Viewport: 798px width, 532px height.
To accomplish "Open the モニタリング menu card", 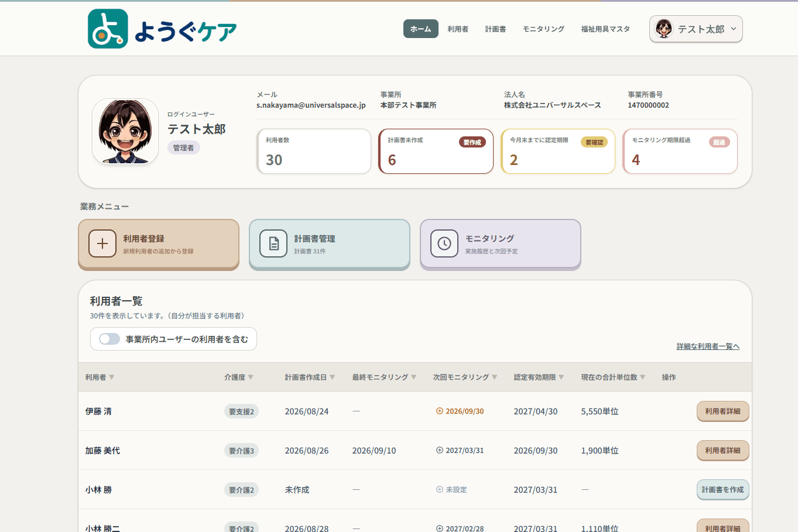I will 501,244.
